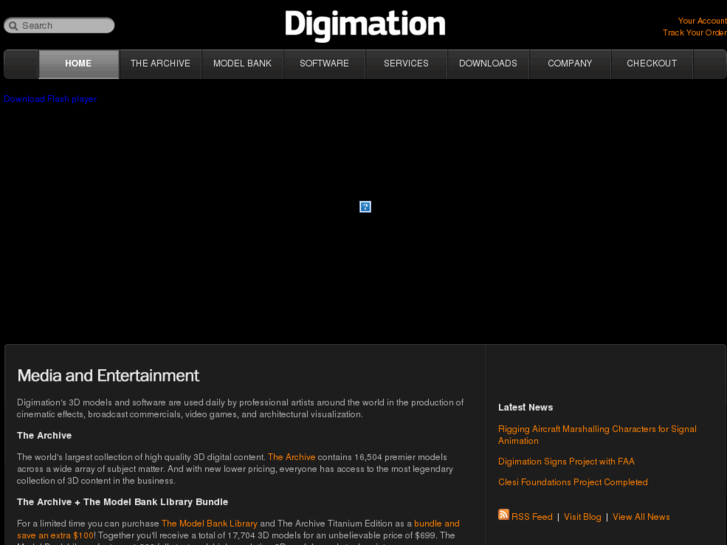Screen dimensions: 727x545
Task: Open the Your Account link
Action: [702, 21]
